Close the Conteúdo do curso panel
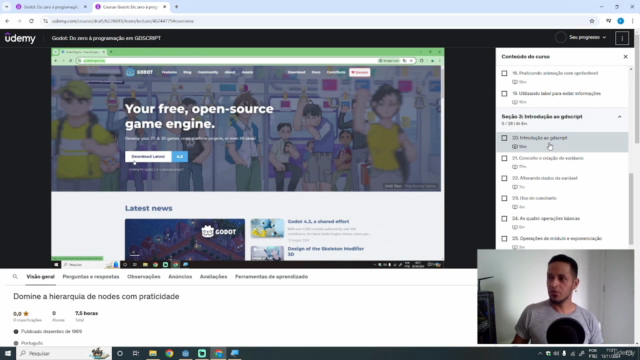The height and width of the screenshot is (360, 640). point(625,57)
